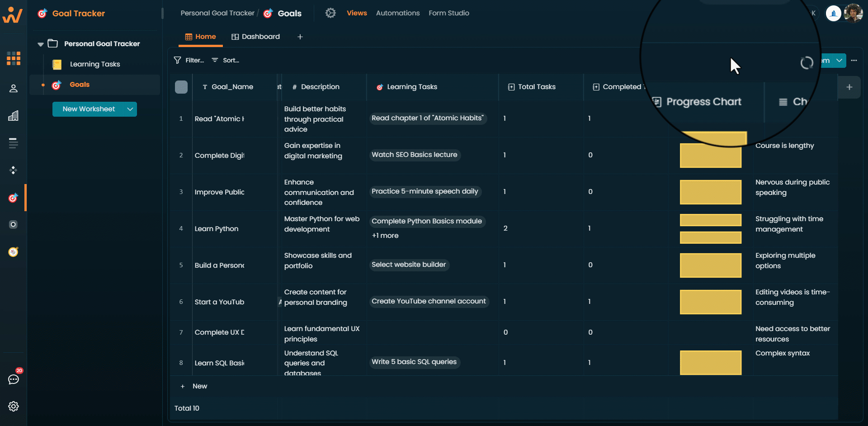Switch to the Dashboard tab

[256, 37]
